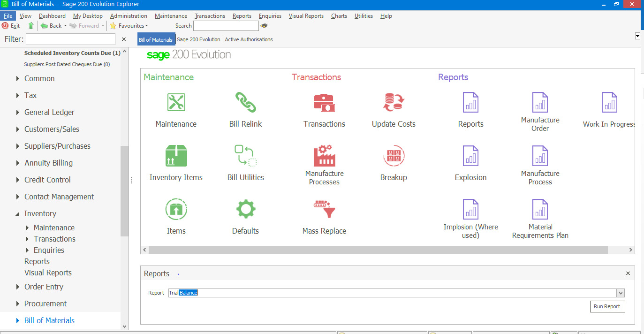Open the Implosion (Where used) report icon

pos(470,209)
